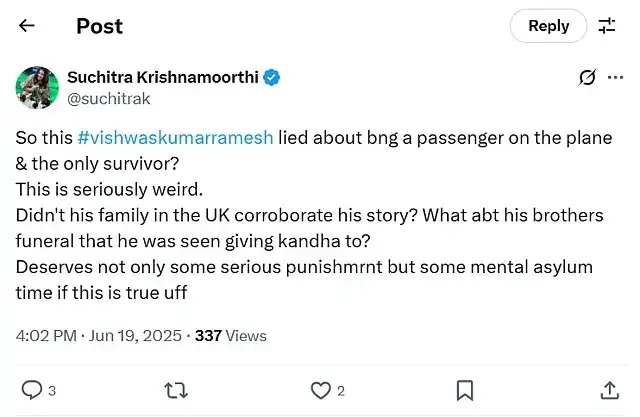Go back using the left arrow

pyautogui.click(x=26, y=26)
